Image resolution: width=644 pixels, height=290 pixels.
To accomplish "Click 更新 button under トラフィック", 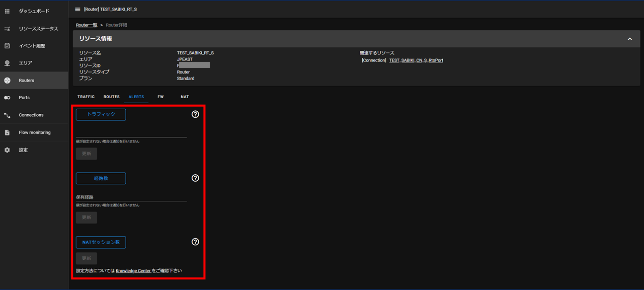I will coord(87,154).
